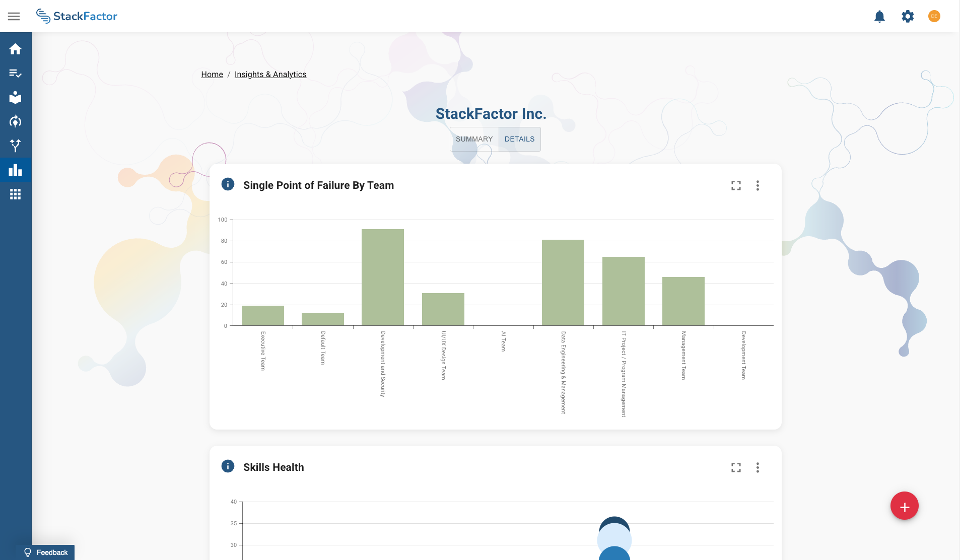Image resolution: width=960 pixels, height=560 pixels.
Task: Open the Home dashboard from sidebar
Action: pyautogui.click(x=16, y=49)
